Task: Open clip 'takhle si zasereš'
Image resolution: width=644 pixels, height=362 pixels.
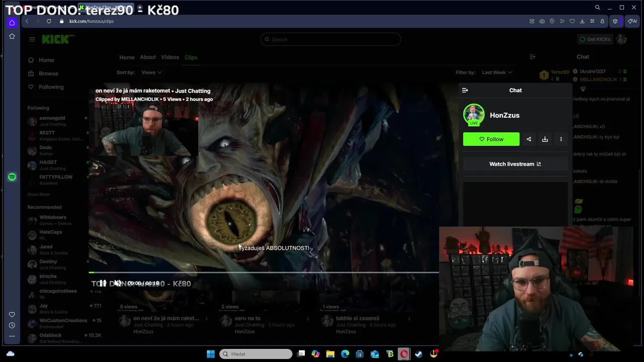Action: click(x=358, y=318)
